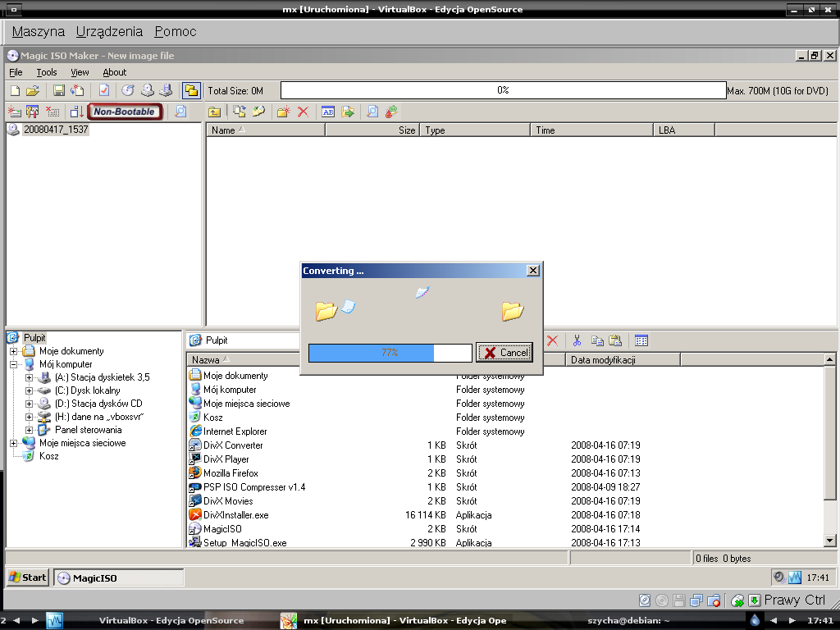Click the red X delete icon in lower toolbar
This screenshot has width=840, height=630.
[x=552, y=340]
